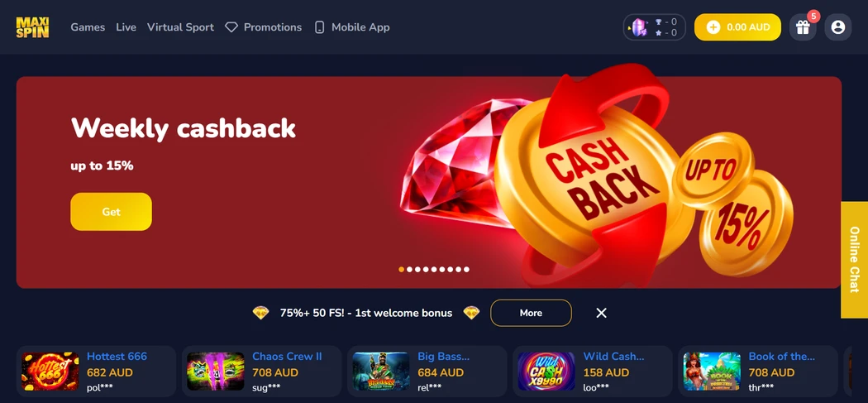Open the user profile icon
Viewport: 868px width, 403px height.
tap(838, 27)
